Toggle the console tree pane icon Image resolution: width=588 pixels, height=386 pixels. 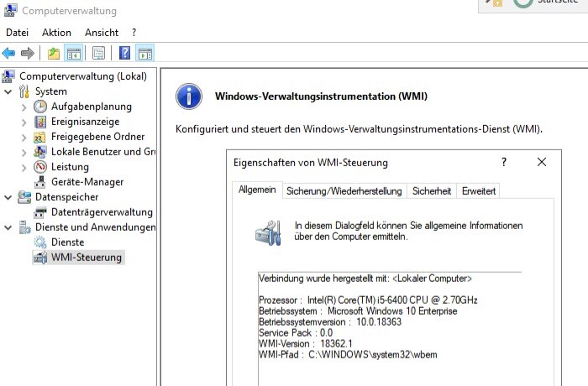(x=74, y=53)
